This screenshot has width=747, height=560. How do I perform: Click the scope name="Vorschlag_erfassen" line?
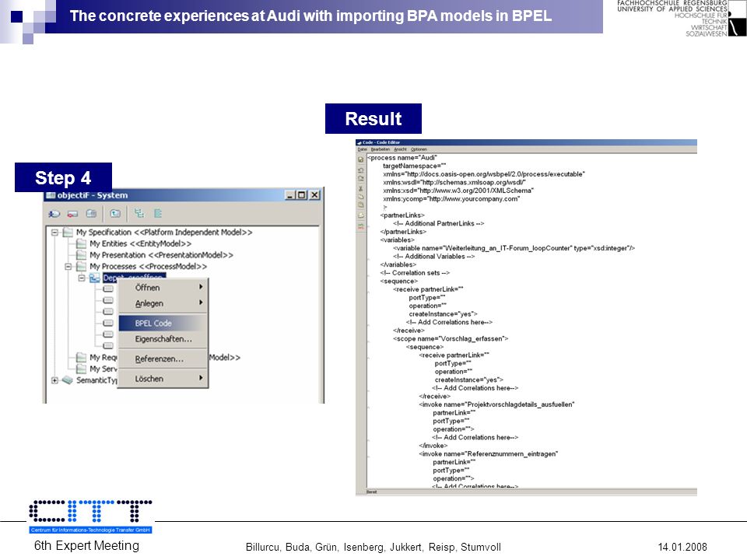pos(451,338)
